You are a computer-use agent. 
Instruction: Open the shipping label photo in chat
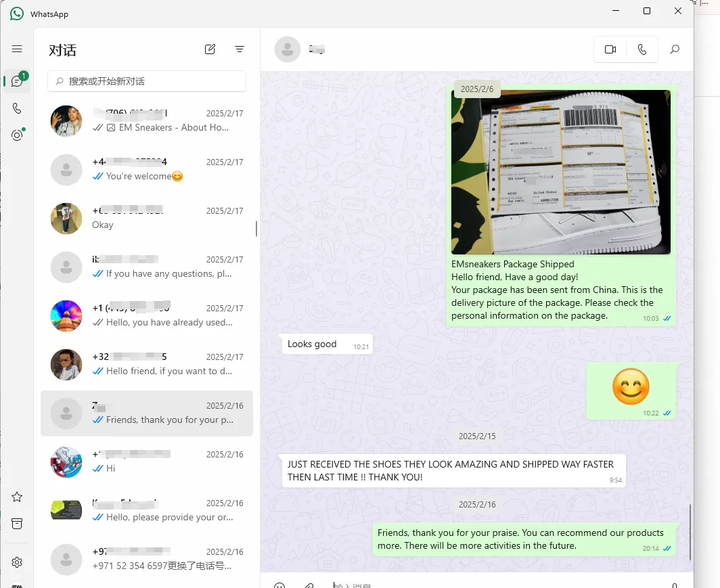[x=561, y=172]
